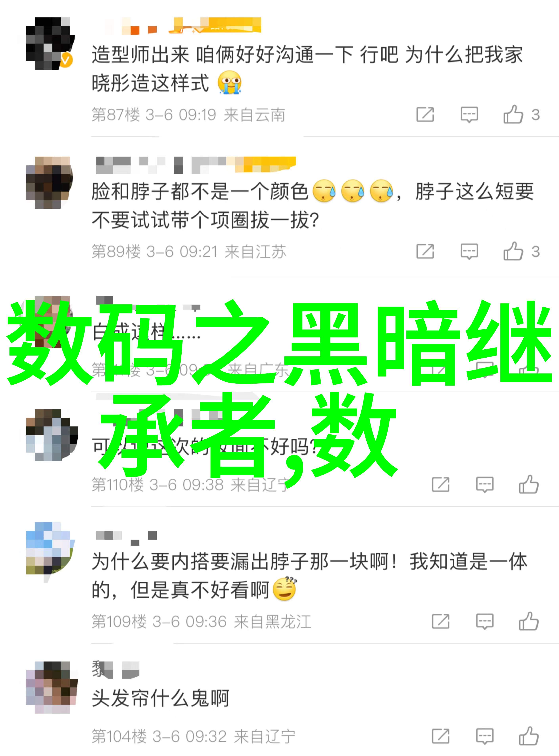This screenshot has height=756, width=559.
Task: Share the floor 110 comment
Action: coord(441,484)
